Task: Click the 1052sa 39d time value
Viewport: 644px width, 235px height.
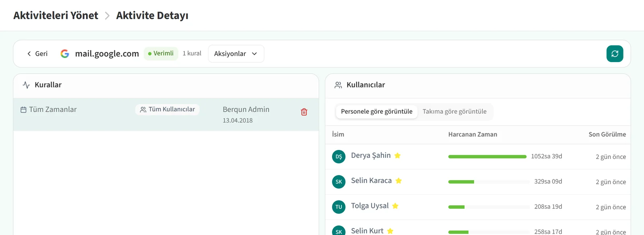Action: click(x=547, y=156)
